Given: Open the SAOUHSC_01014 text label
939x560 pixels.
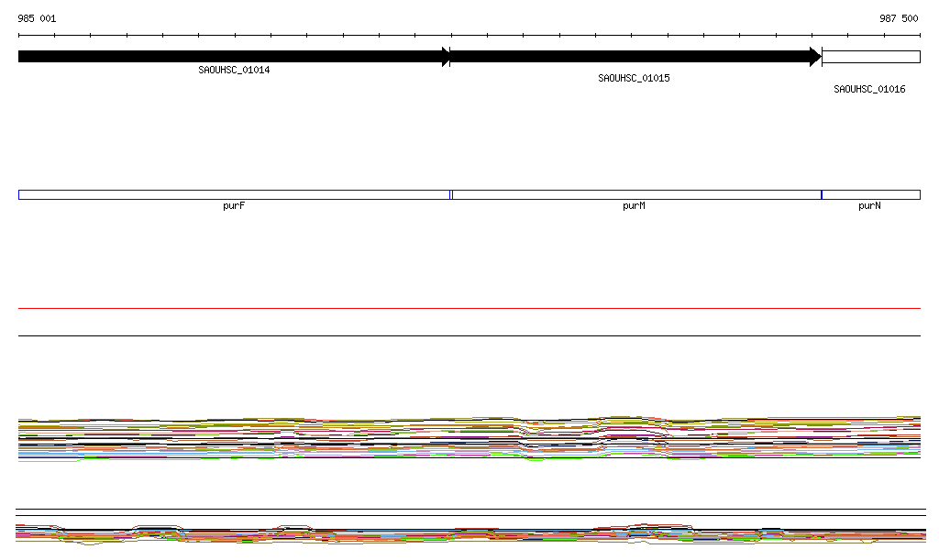Looking at the screenshot, I should (x=234, y=71).
